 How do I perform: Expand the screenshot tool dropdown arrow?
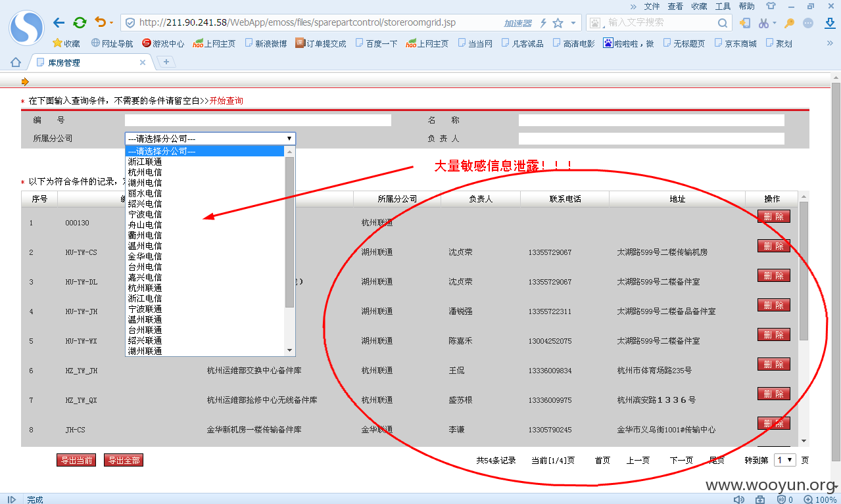tap(774, 23)
